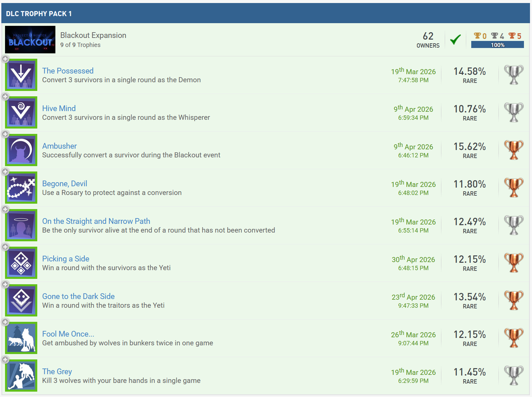Click The Possessed trophy icon
532x397 pixels.
21,75
